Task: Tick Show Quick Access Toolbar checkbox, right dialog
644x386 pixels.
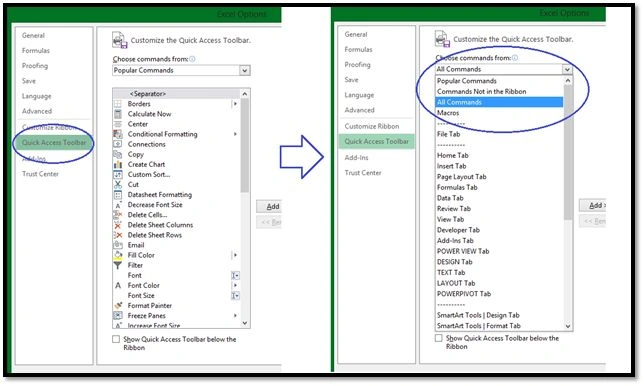Action: [439, 338]
